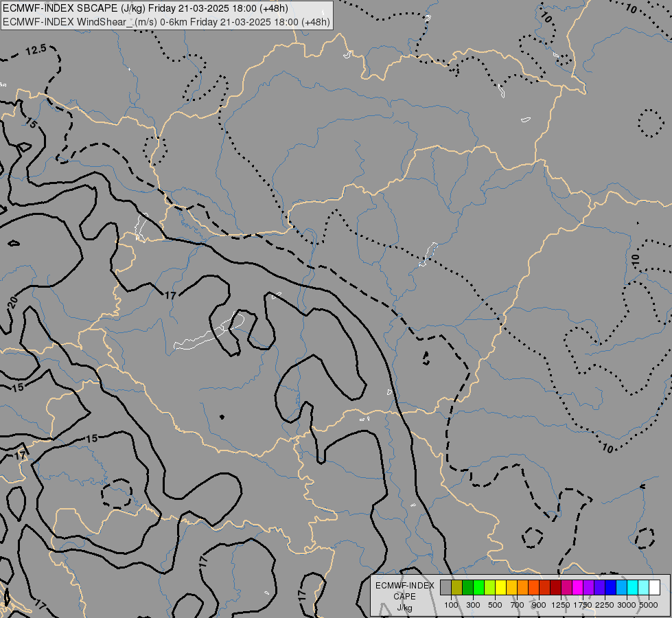The width and height of the screenshot is (672, 618).
Task: Click the "ECMWF-INDEX WindShear_(m/s) 0-6km" title line
Action: tap(166, 22)
